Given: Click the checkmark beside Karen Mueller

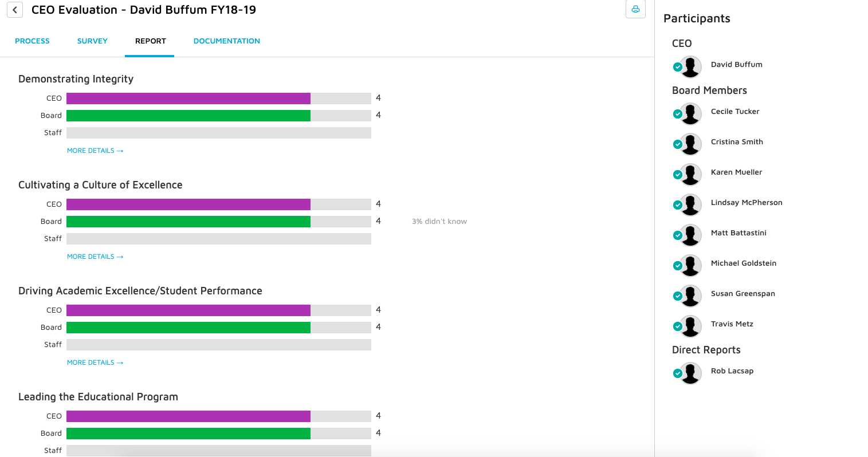Looking at the screenshot, I should tap(678, 175).
